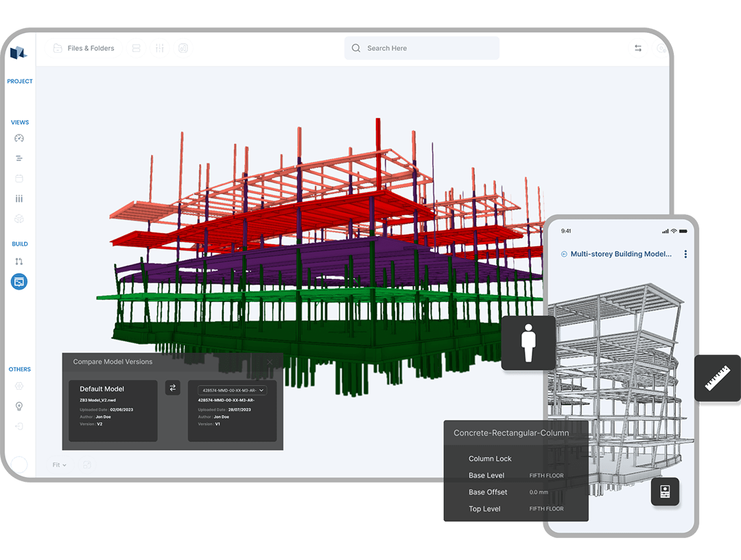The width and height of the screenshot is (741, 560).
Task: Open the three-dot menu on the phone header
Action: tap(685, 254)
